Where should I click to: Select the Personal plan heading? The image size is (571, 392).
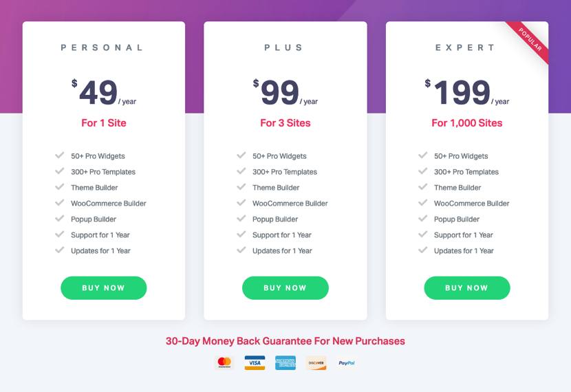[103, 48]
